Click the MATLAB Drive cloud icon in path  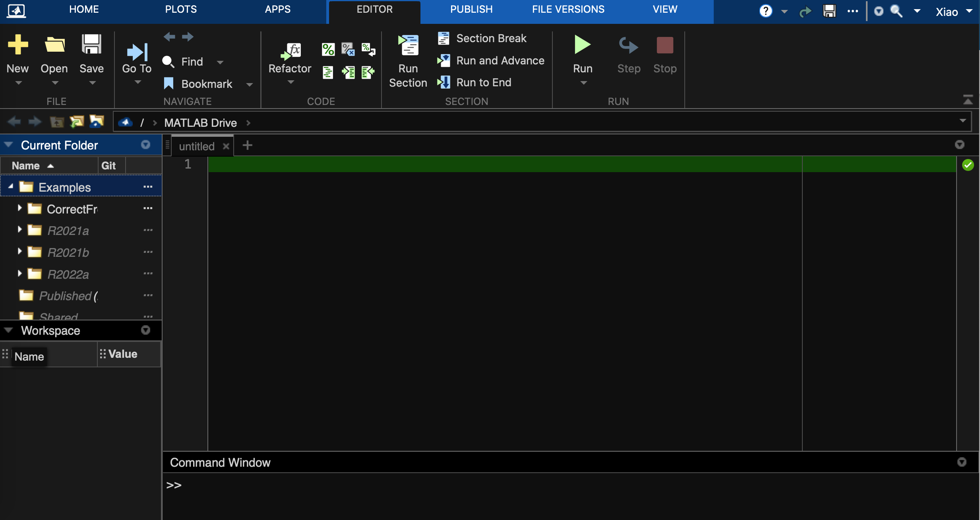126,122
